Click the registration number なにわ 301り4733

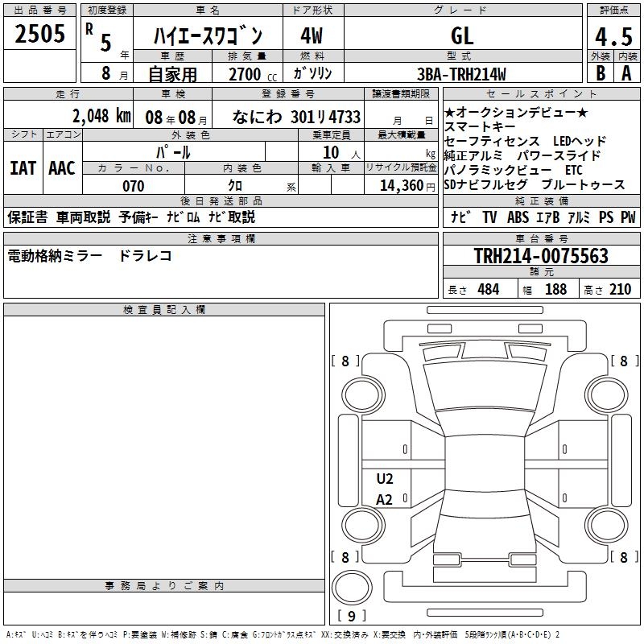296,117
